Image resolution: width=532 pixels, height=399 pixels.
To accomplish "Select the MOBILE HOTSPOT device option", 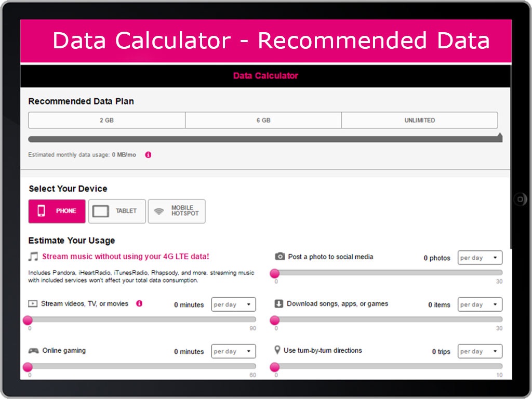I will click(177, 211).
